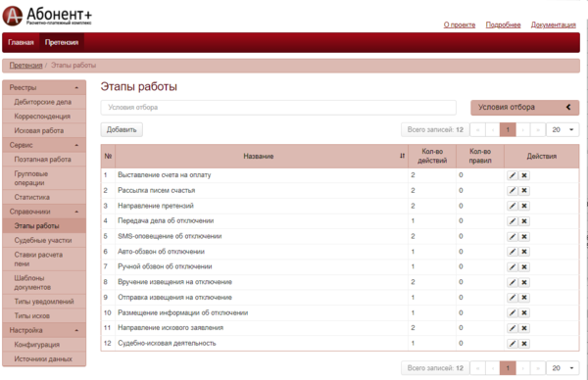The height and width of the screenshot is (380, 588).
Task: Delete 'Направление искового заявления' stage
Action: (x=524, y=328)
